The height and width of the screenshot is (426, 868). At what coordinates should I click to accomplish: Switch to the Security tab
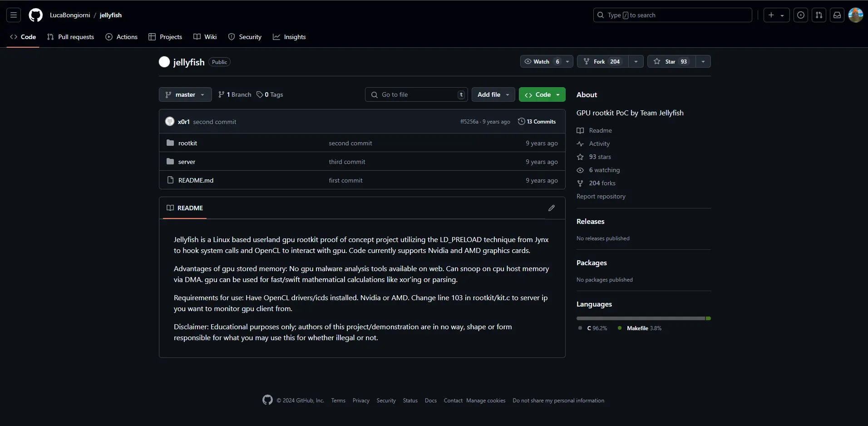[245, 37]
